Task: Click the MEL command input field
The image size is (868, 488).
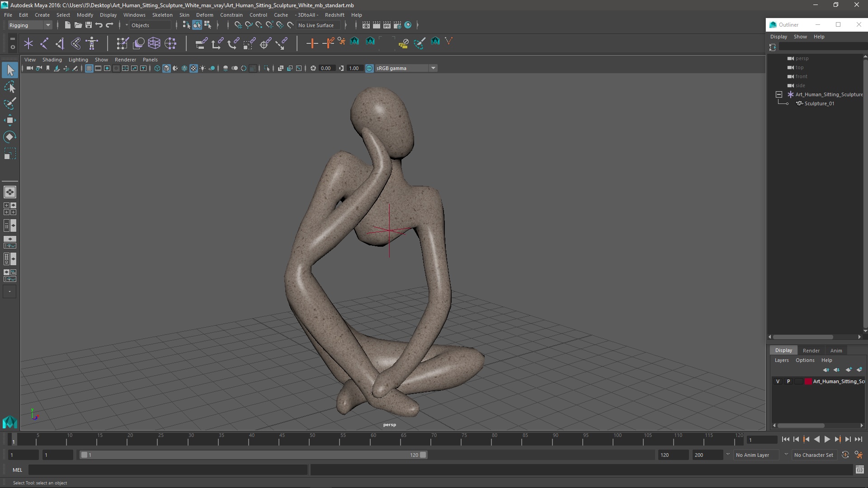Action: click(x=168, y=470)
